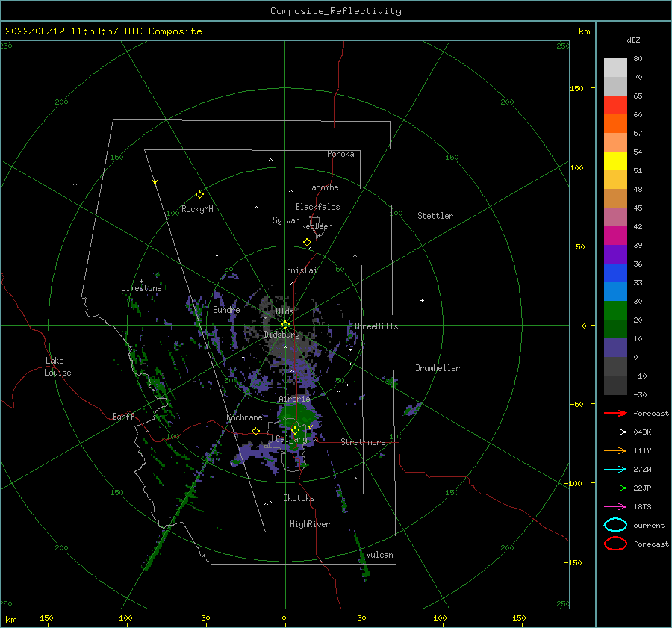The height and width of the screenshot is (628, 672).
Task: Click the dBZ legend heading
Action: pos(633,40)
